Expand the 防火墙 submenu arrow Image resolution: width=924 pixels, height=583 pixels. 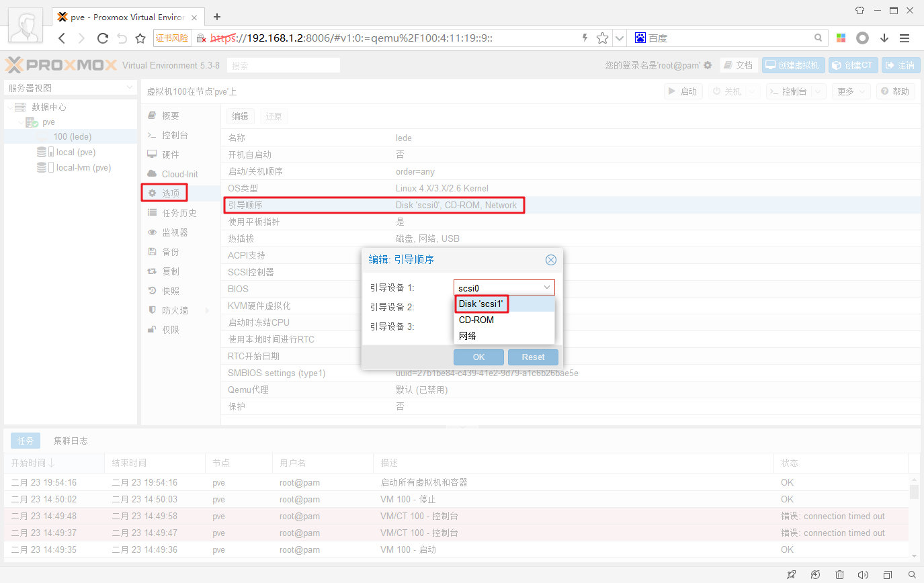pyautogui.click(x=206, y=310)
